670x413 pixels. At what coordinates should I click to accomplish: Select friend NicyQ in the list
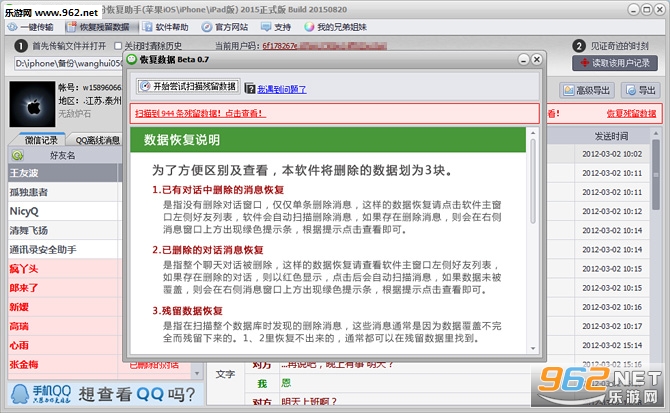pos(62,211)
